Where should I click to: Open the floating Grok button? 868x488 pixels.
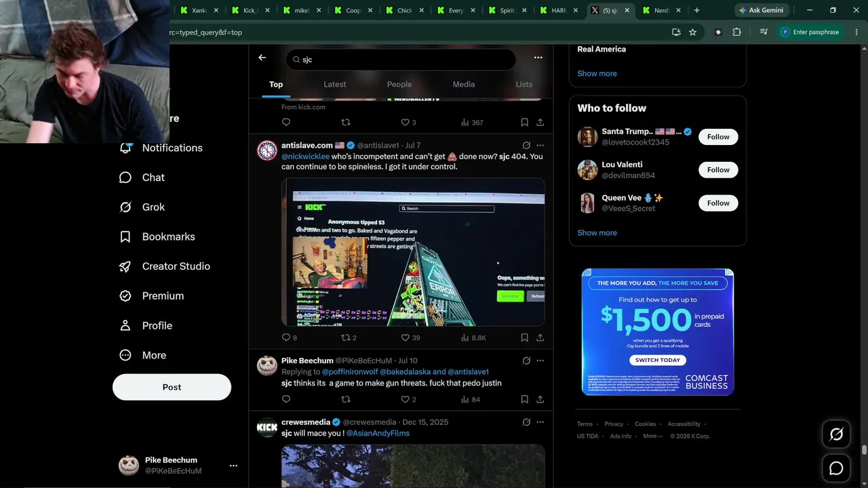pyautogui.click(x=836, y=434)
